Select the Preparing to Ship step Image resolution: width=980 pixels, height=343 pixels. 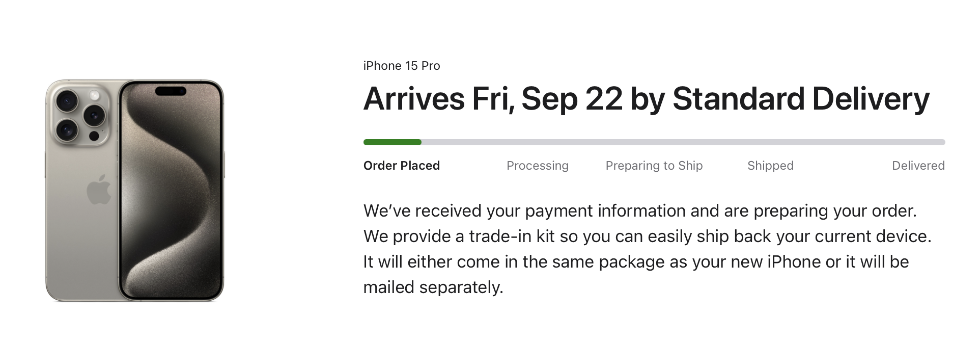[654, 166]
